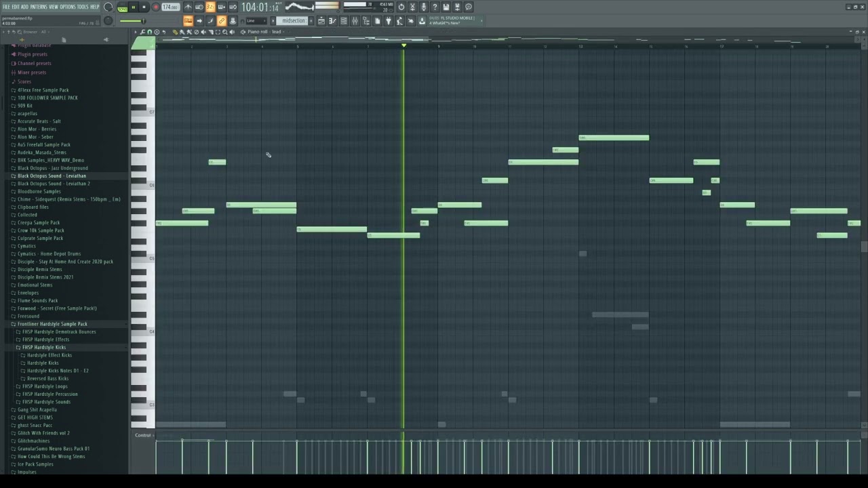Open the plugin picker plug icon

[388, 21]
